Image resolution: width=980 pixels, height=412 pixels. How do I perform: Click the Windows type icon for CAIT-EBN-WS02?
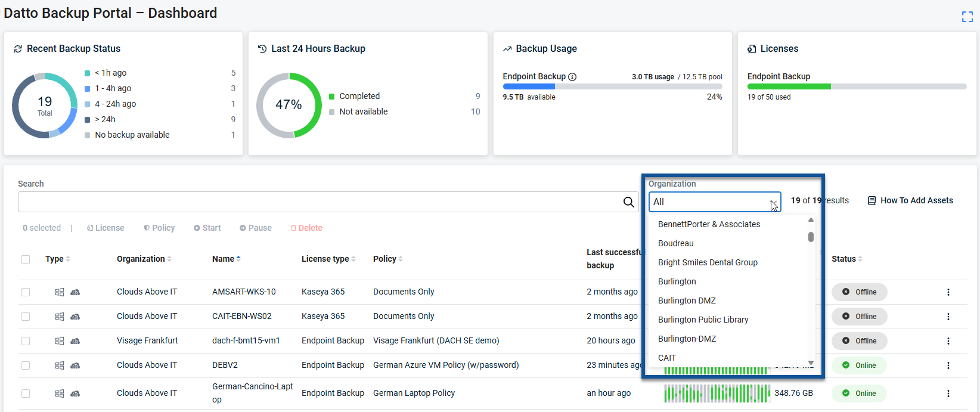pyautogui.click(x=59, y=317)
